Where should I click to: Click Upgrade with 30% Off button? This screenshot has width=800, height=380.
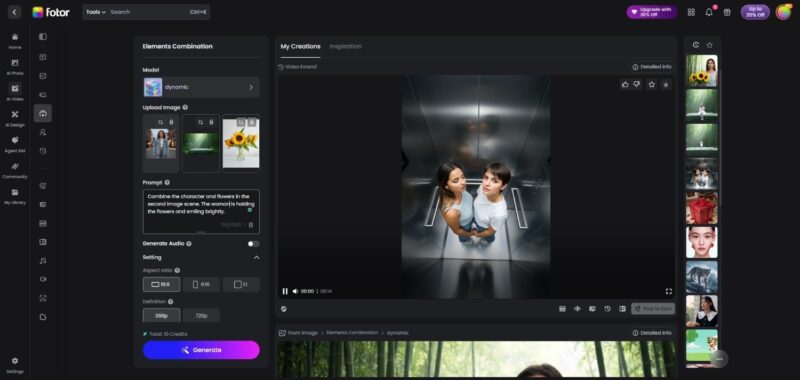point(652,12)
